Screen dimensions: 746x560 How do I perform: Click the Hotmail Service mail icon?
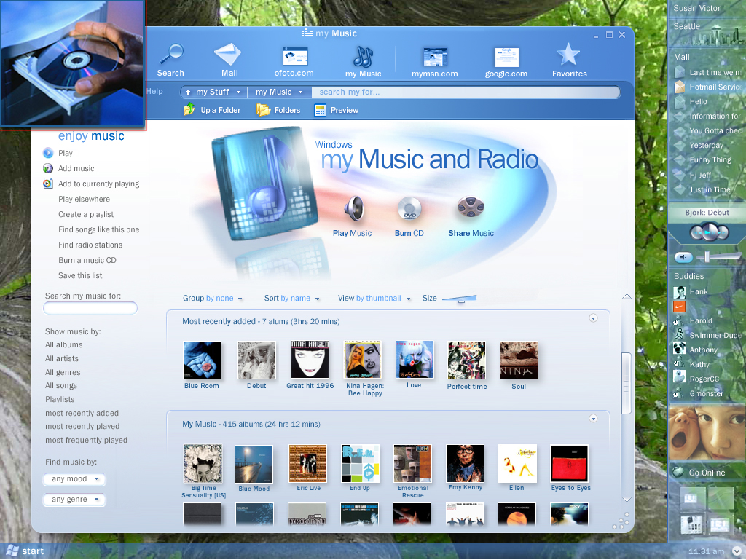pos(680,87)
